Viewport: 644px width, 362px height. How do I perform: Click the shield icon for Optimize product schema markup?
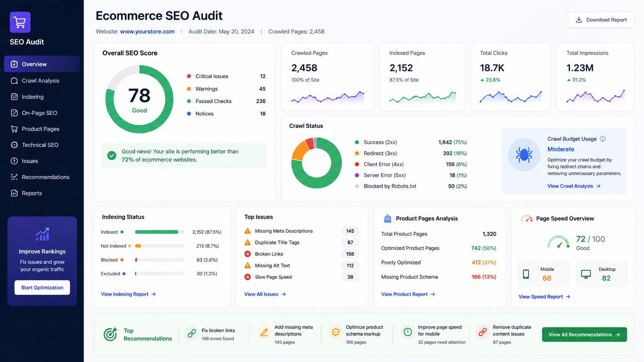(x=335, y=332)
